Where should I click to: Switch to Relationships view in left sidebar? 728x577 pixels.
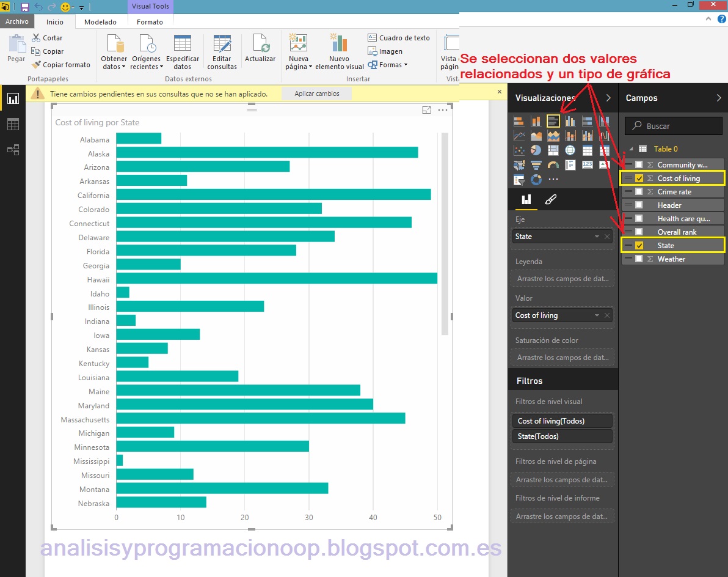[13, 150]
